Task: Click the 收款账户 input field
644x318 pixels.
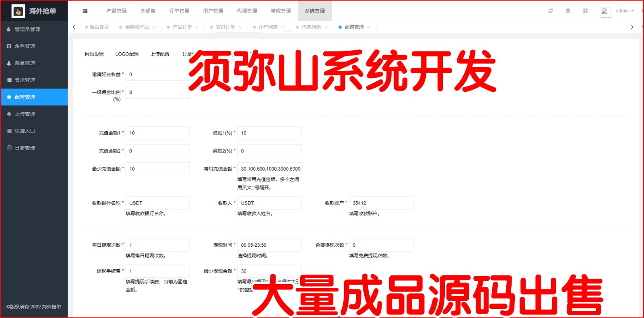Action: (x=381, y=203)
